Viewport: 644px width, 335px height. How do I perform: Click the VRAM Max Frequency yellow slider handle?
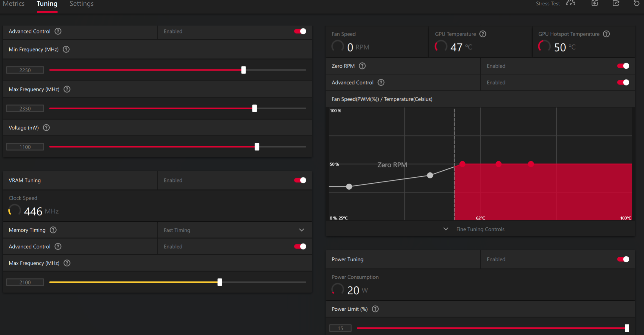click(x=220, y=282)
